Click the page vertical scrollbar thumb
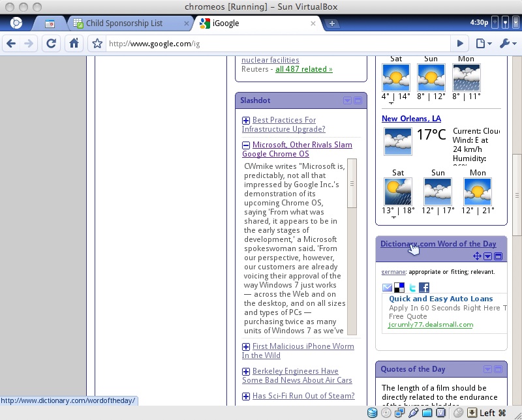Viewport: 522px width, 420px height. [517, 196]
